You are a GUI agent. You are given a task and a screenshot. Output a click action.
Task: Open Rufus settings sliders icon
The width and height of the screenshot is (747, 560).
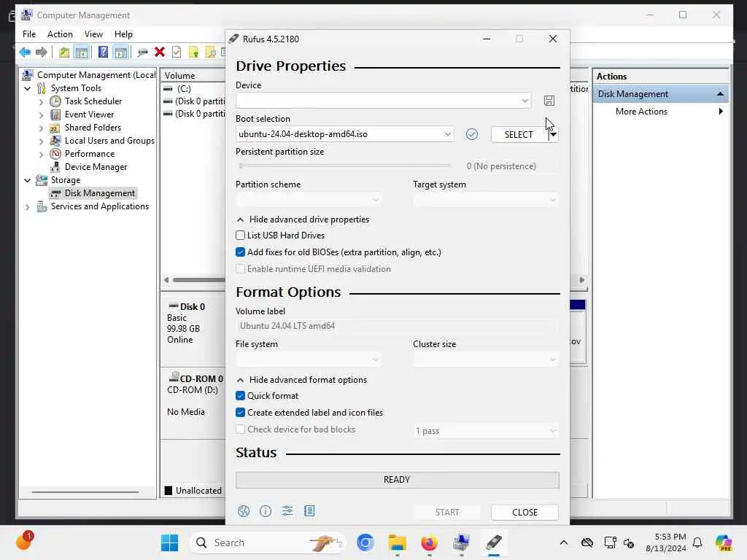pos(287,511)
